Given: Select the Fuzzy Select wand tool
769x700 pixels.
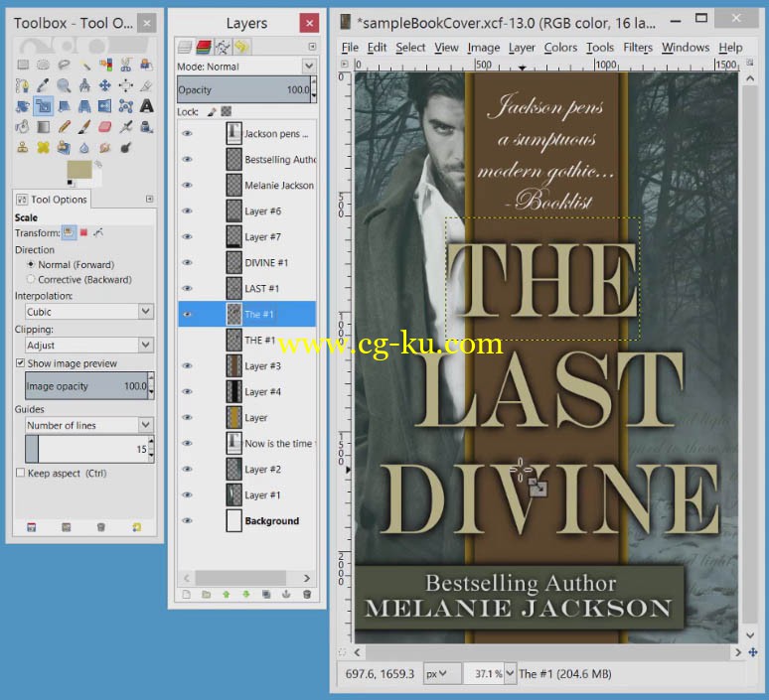Looking at the screenshot, I should pyautogui.click(x=84, y=65).
